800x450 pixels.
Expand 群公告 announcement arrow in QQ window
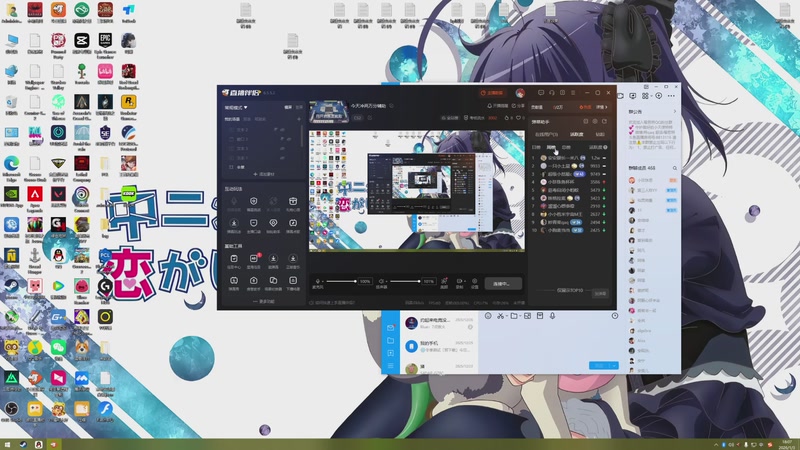click(x=674, y=111)
